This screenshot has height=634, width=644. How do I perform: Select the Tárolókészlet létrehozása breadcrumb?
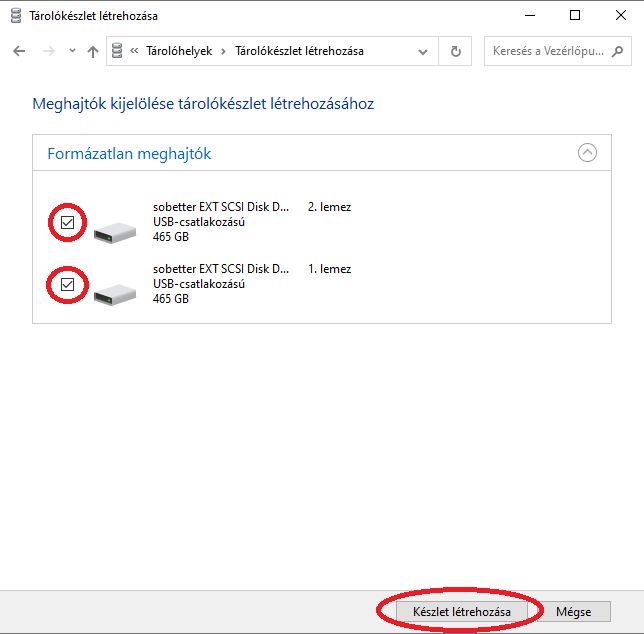[x=299, y=51]
